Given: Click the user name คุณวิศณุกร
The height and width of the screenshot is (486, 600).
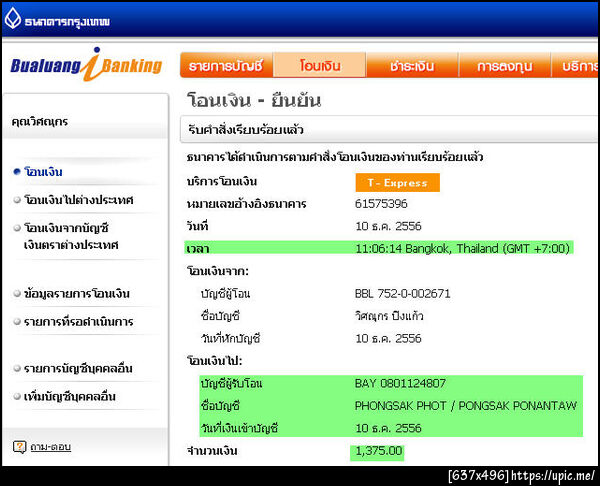Looking at the screenshot, I should [40, 122].
